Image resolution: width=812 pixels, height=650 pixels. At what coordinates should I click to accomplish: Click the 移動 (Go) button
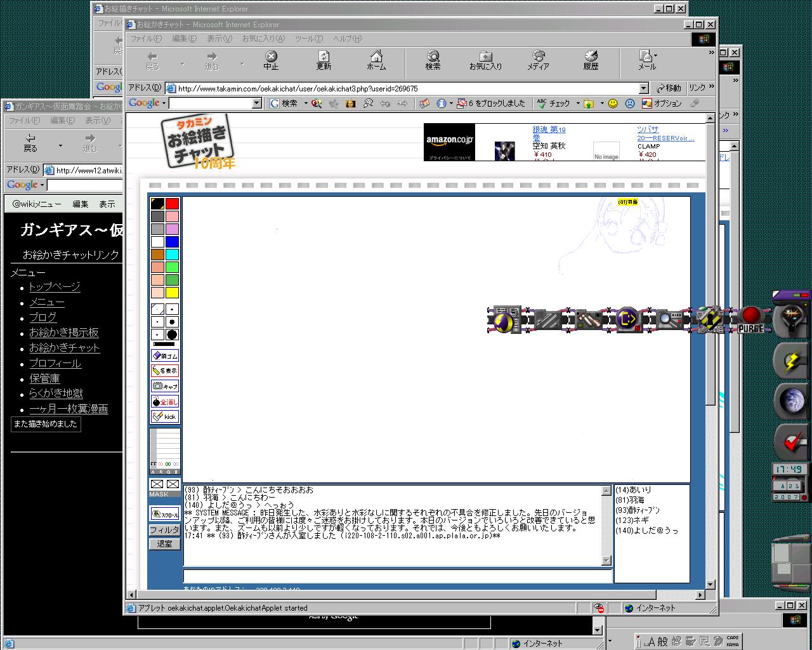(x=669, y=88)
